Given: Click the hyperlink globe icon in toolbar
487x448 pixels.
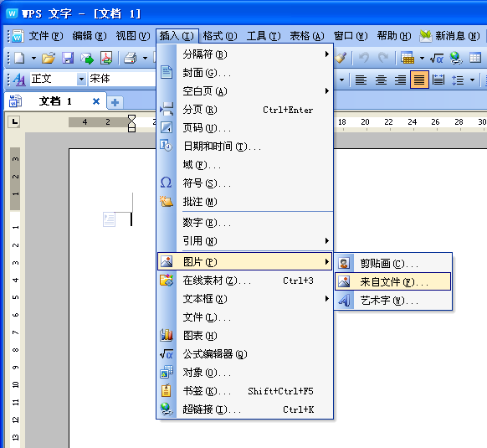Looking at the screenshot, I should pos(456,58).
